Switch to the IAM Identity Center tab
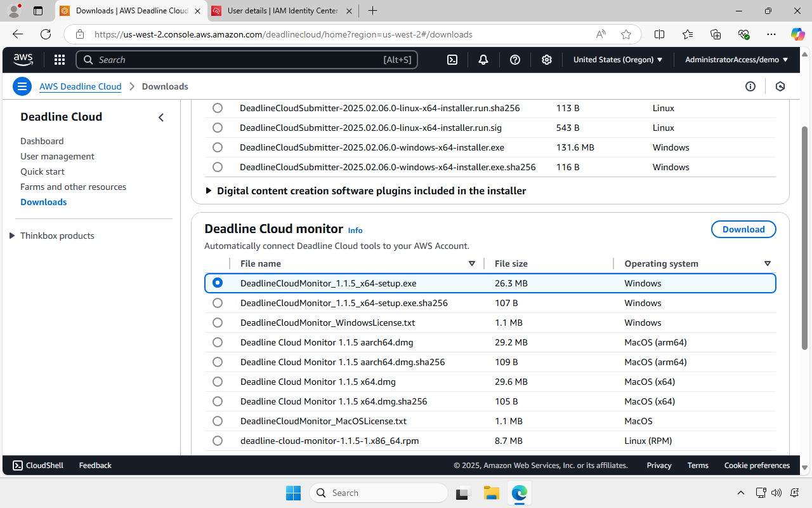 click(x=282, y=11)
